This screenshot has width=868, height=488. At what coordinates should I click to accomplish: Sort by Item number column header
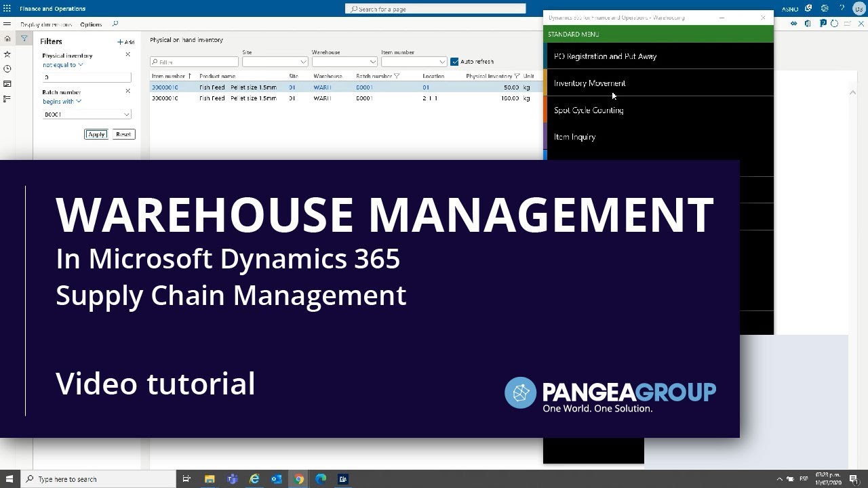[x=168, y=77]
